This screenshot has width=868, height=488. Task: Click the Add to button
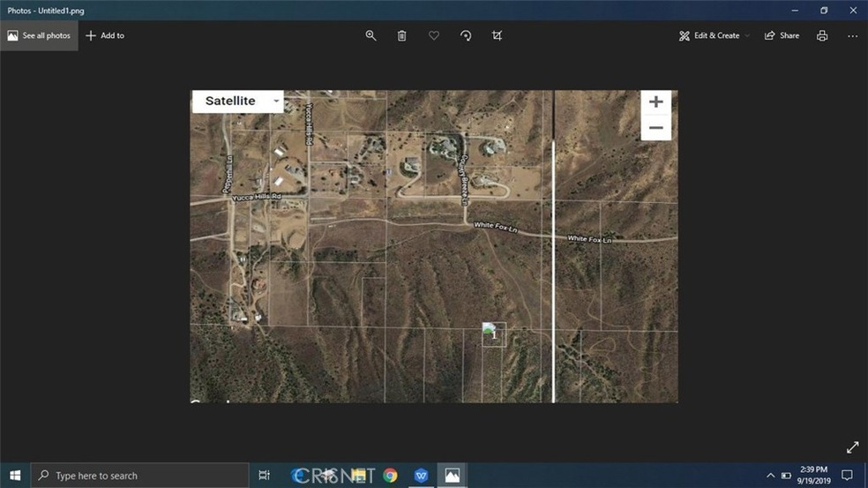tap(105, 35)
